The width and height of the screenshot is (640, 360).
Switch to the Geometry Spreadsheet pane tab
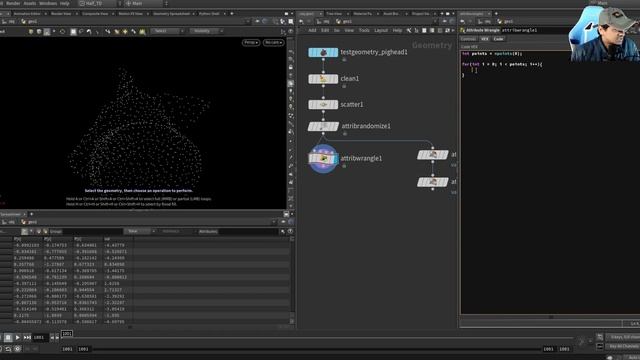coord(171,13)
